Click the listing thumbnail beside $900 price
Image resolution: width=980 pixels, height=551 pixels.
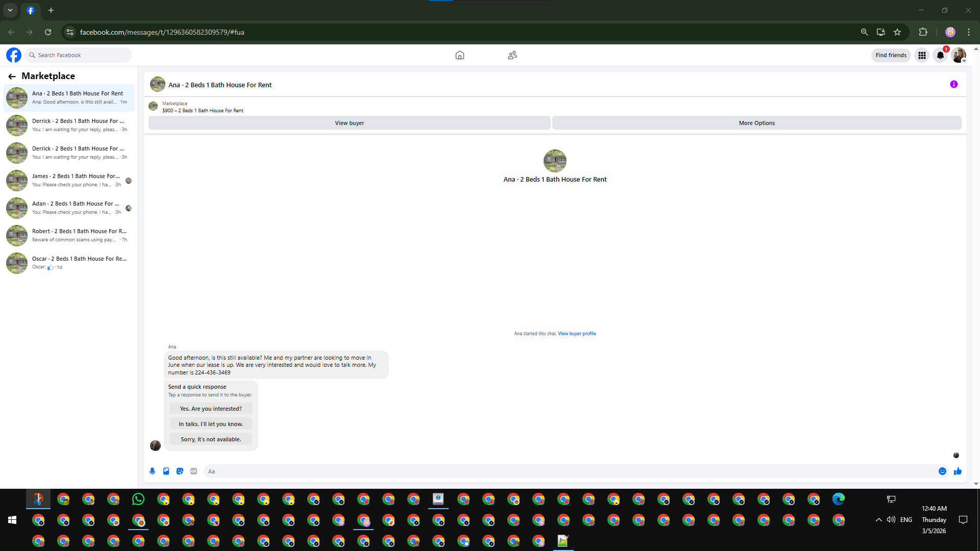tap(153, 106)
